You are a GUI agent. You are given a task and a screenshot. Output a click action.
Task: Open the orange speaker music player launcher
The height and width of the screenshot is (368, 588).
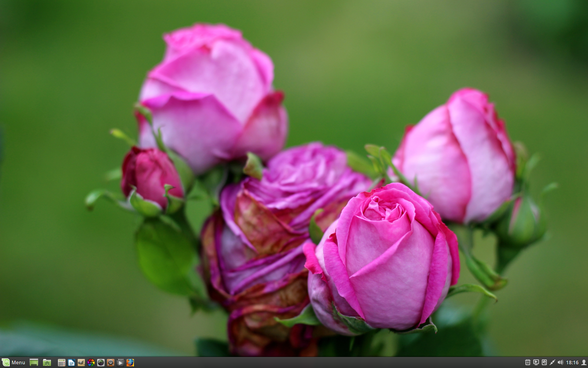point(111,362)
